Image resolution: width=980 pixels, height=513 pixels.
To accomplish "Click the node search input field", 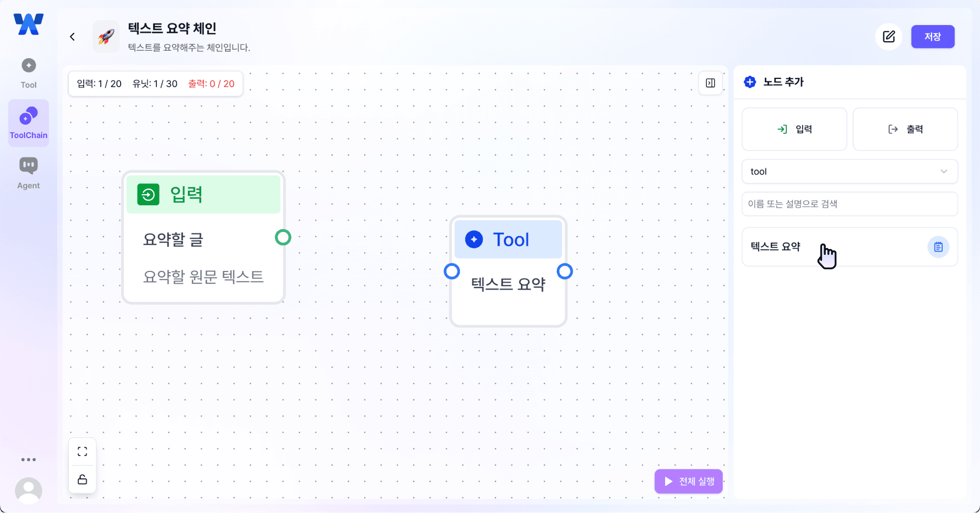I will [849, 204].
